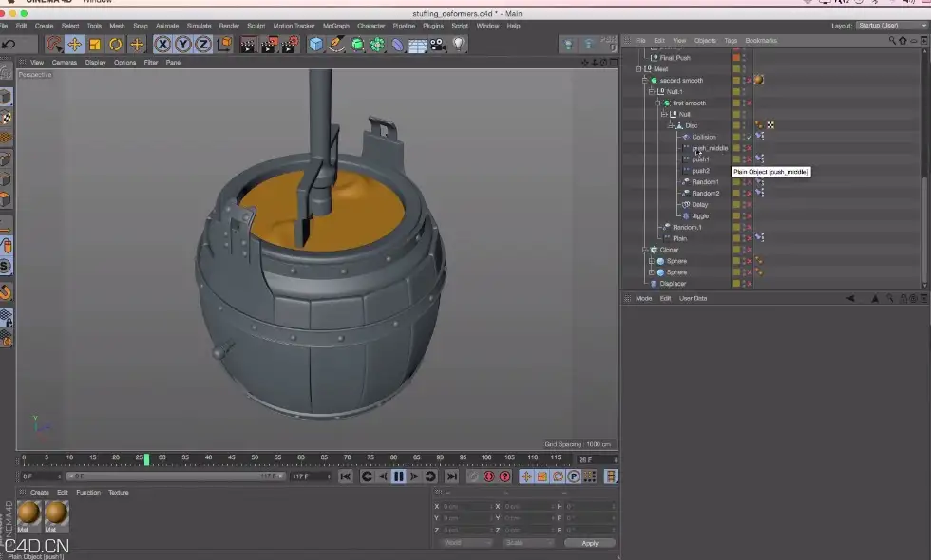Toggle the Parameter keyframe P button
Viewport: 931px width, 560px height.
(x=574, y=476)
